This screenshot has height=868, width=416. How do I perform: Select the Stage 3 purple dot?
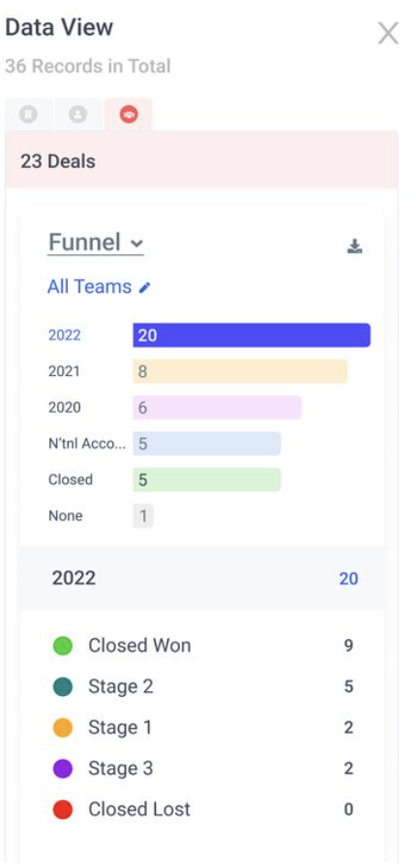[x=63, y=768]
